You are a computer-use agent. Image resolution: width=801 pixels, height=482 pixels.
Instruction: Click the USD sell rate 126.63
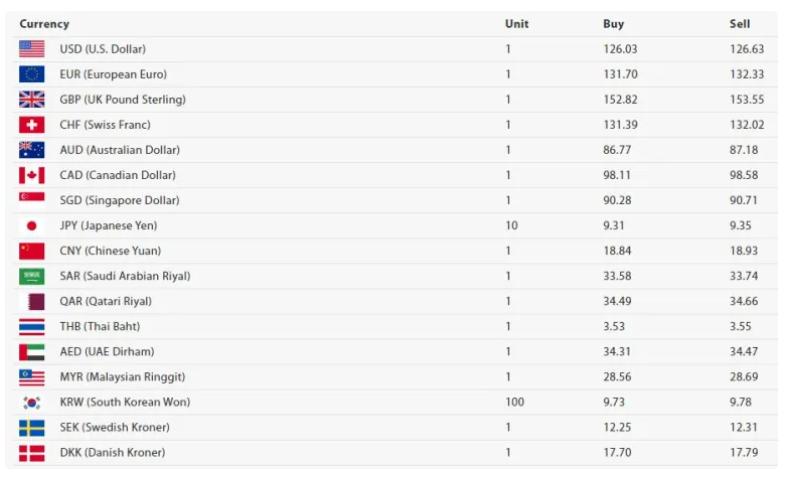pos(746,49)
